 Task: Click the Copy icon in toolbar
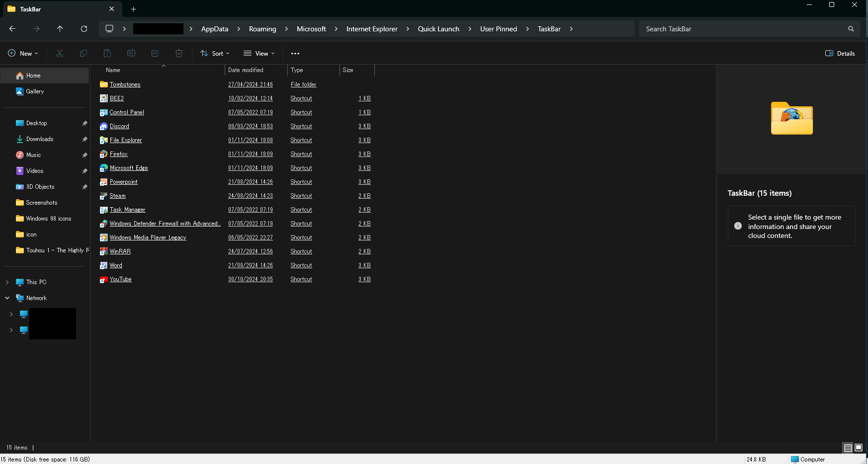(x=84, y=53)
